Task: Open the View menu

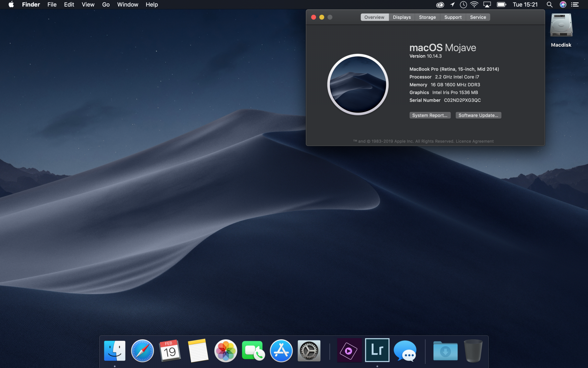Action: tap(88, 4)
